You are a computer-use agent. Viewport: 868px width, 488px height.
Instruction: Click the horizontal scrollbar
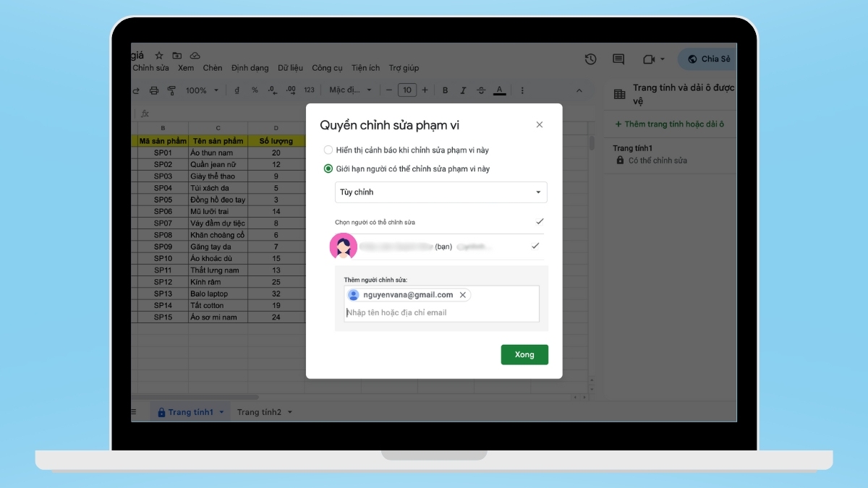[x=195, y=397]
